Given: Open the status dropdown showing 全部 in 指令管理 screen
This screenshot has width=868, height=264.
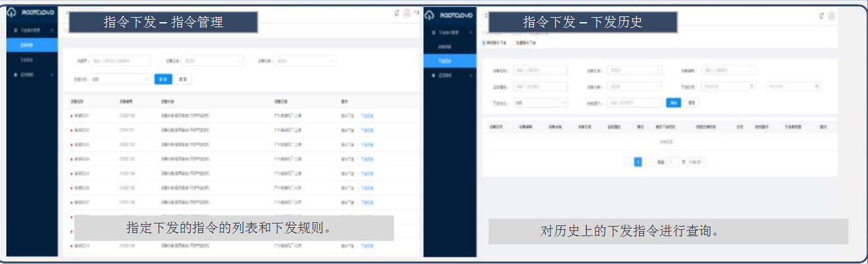Looking at the screenshot, I should pos(120,80).
